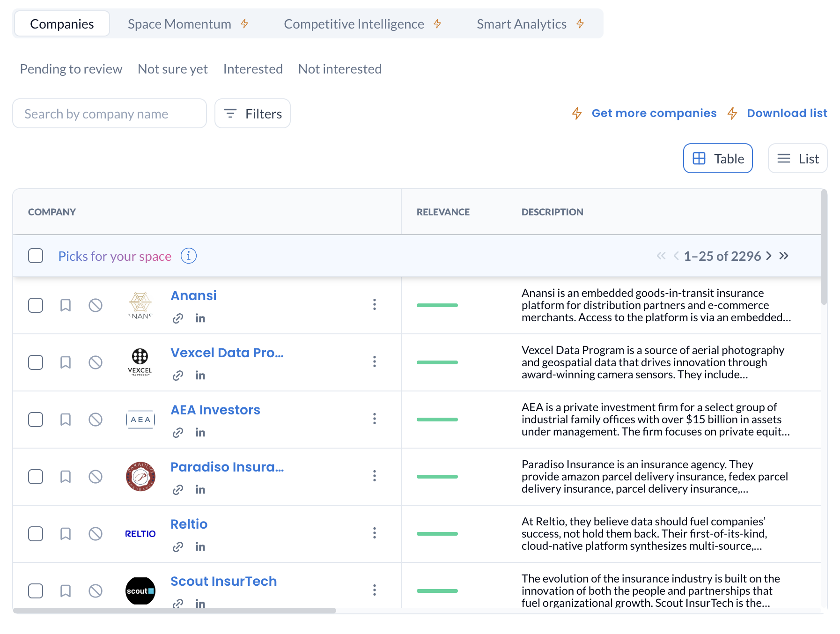Tick the checkbox for Anansi
Screen dimensions: 840x634
[x=36, y=305]
